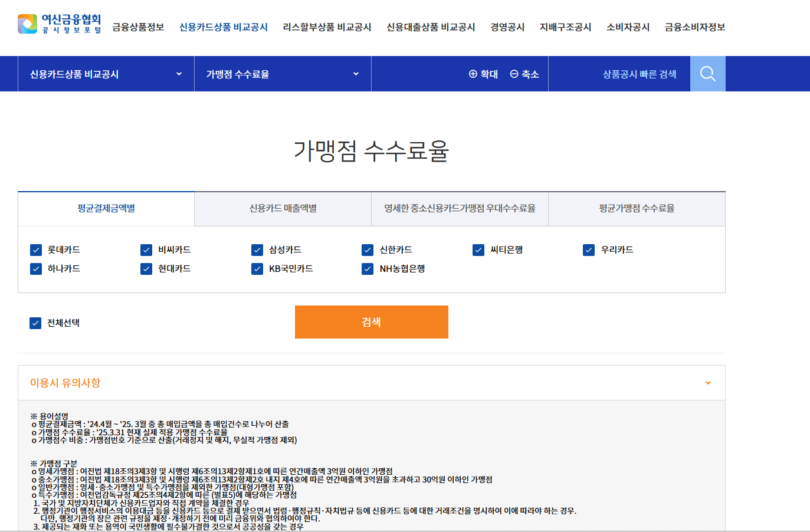
Task: Uncheck the 현대카드 checkbox
Action: (x=146, y=269)
